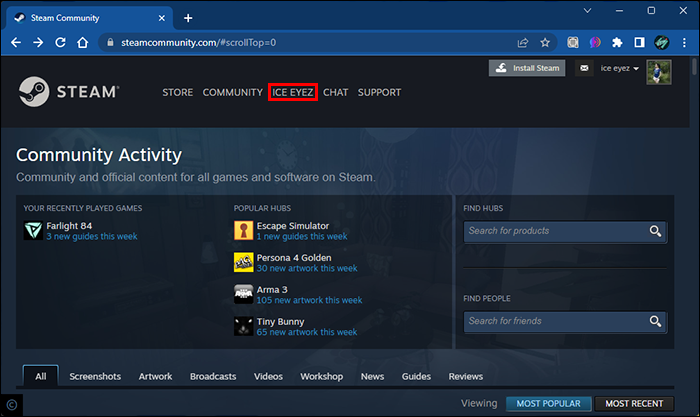Click the browser address bar URL
This screenshot has width=700, height=417.
199,42
